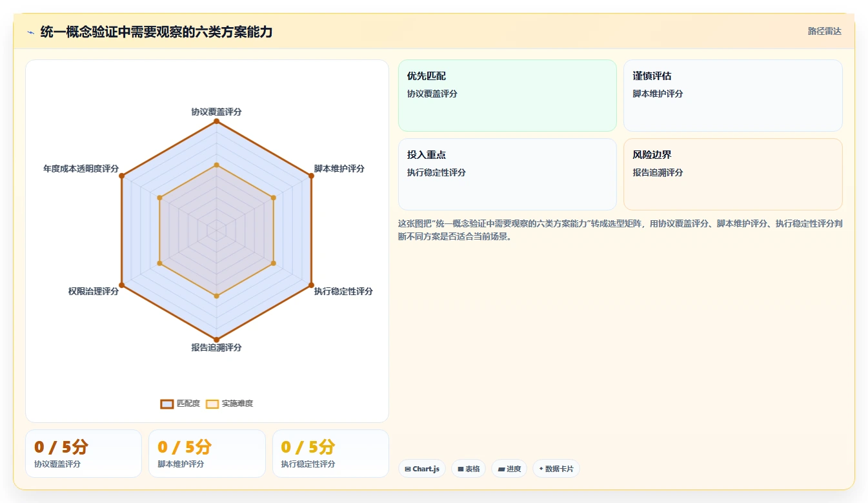Screen dimensions: 868x503
Task: Click the 匹配度 point on 脚本维护评分 axis
Action: point(311,176)
